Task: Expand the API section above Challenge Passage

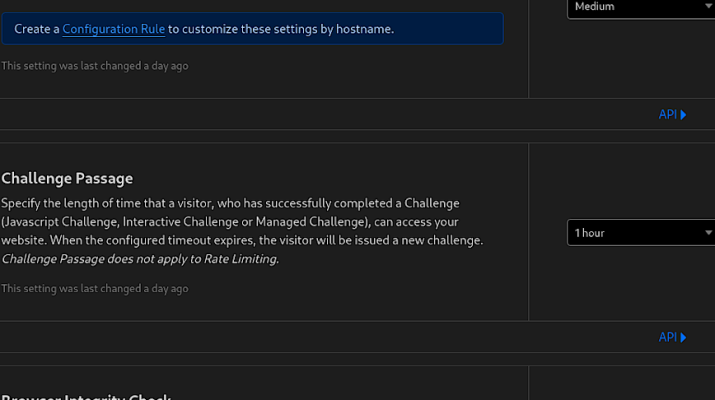Action: point(668,115)
